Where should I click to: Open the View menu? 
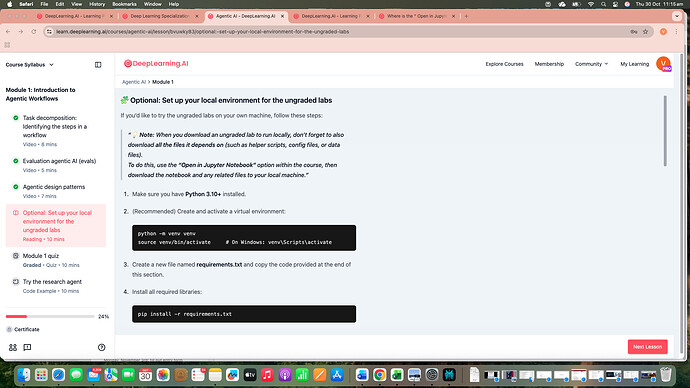[x=77, y=4]
